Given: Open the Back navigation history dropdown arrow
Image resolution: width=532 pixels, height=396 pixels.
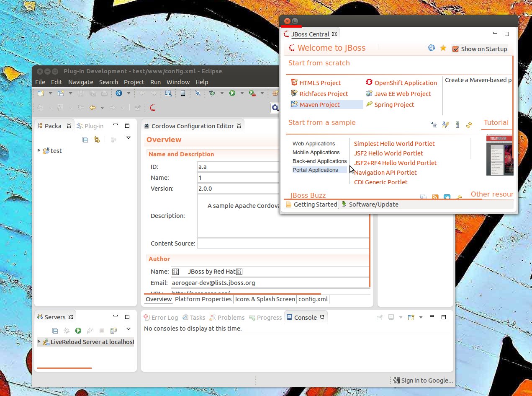Looking at the screenshot, I should coord(102,108).
